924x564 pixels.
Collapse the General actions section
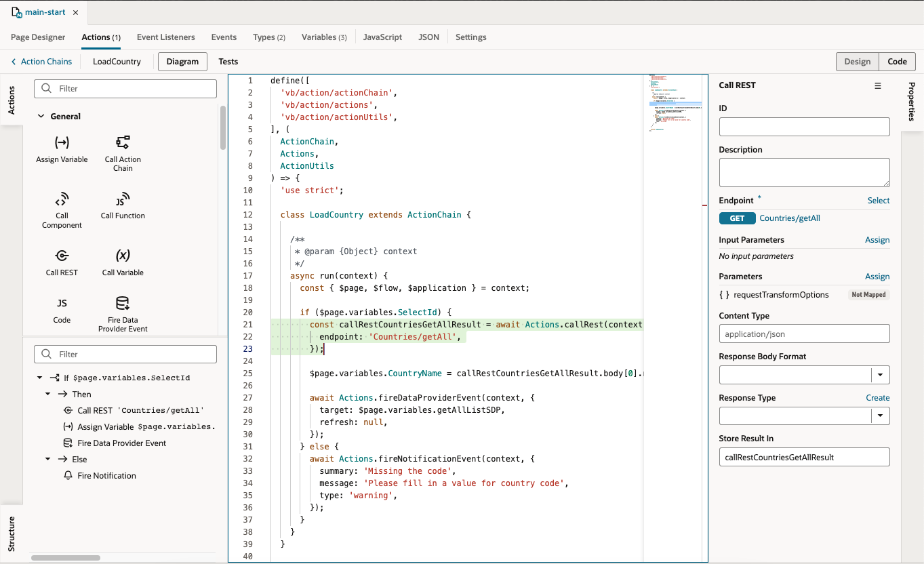(x=41, y=116)
